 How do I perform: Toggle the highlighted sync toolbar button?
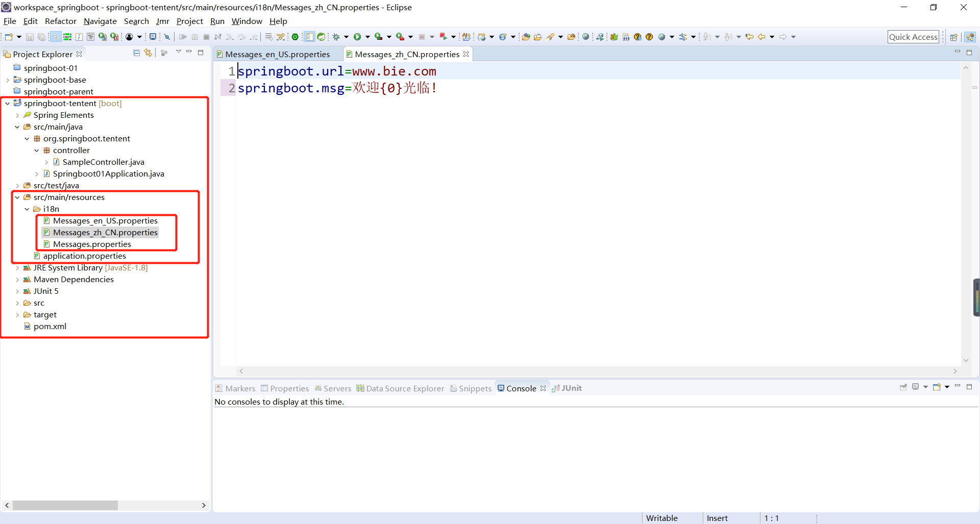(x=56, y=37)
